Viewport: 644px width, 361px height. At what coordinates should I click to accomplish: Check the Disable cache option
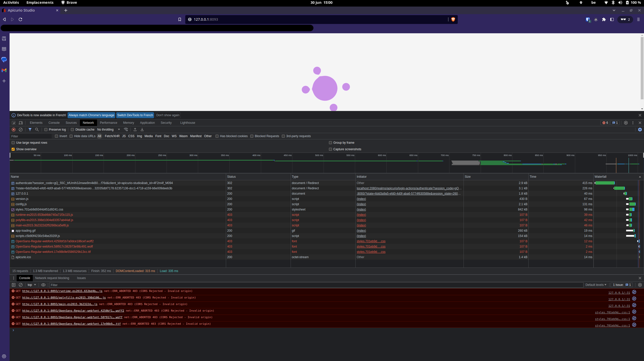tap(72, 129)
